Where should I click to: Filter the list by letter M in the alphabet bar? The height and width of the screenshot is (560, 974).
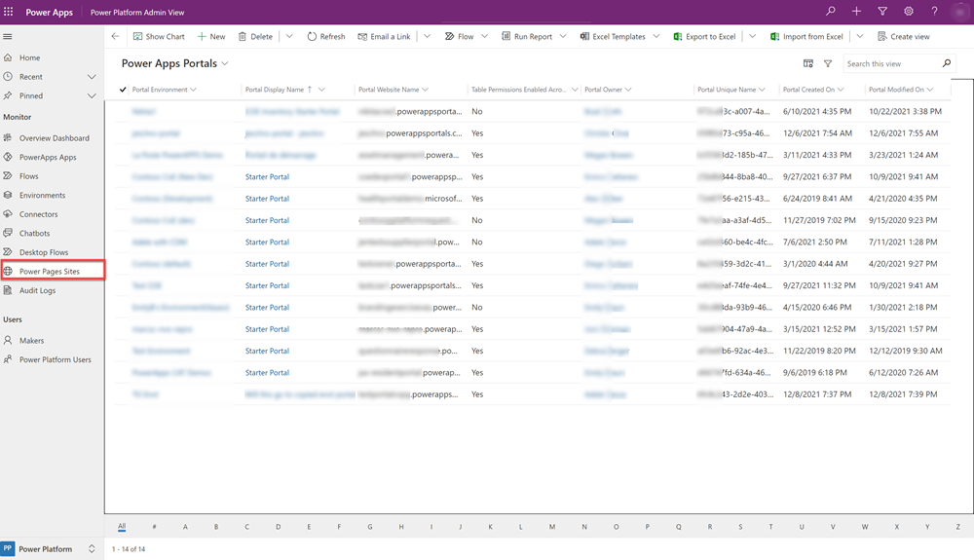[551, 527]
